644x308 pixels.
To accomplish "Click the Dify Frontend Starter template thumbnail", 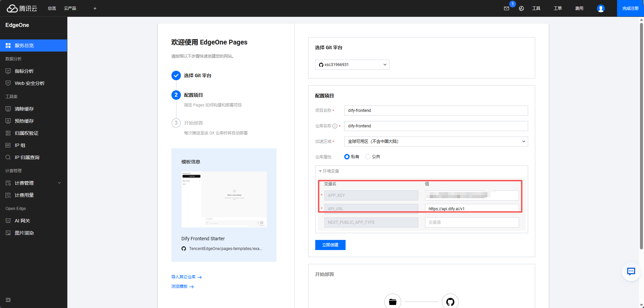I will 224,199.
